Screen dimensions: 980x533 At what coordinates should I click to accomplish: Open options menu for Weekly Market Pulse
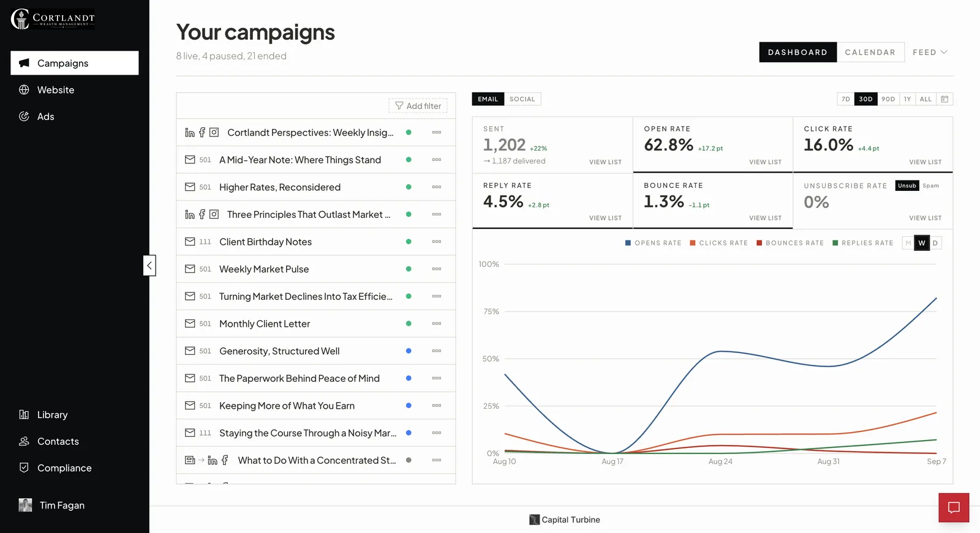pos(437,269)
